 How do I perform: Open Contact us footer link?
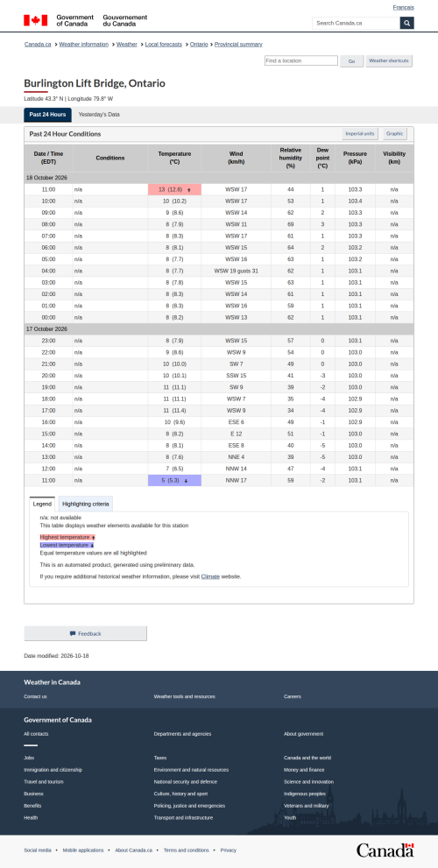[35, 696]
